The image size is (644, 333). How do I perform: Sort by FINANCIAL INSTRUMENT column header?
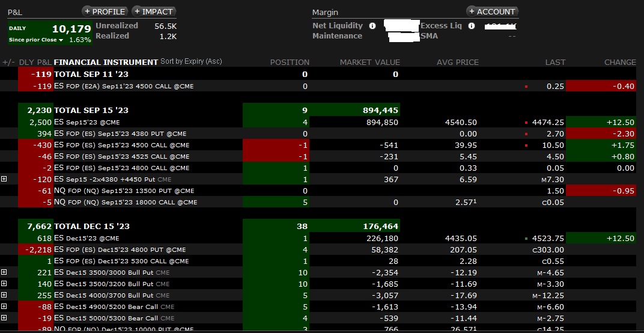pyautogui.click(x=106, y=62)
